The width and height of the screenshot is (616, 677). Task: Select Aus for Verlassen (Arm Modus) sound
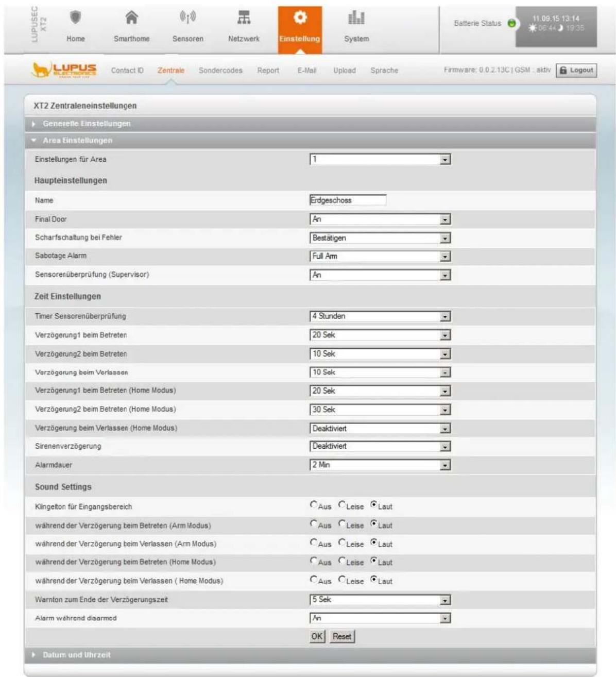[x=313, y=542]
